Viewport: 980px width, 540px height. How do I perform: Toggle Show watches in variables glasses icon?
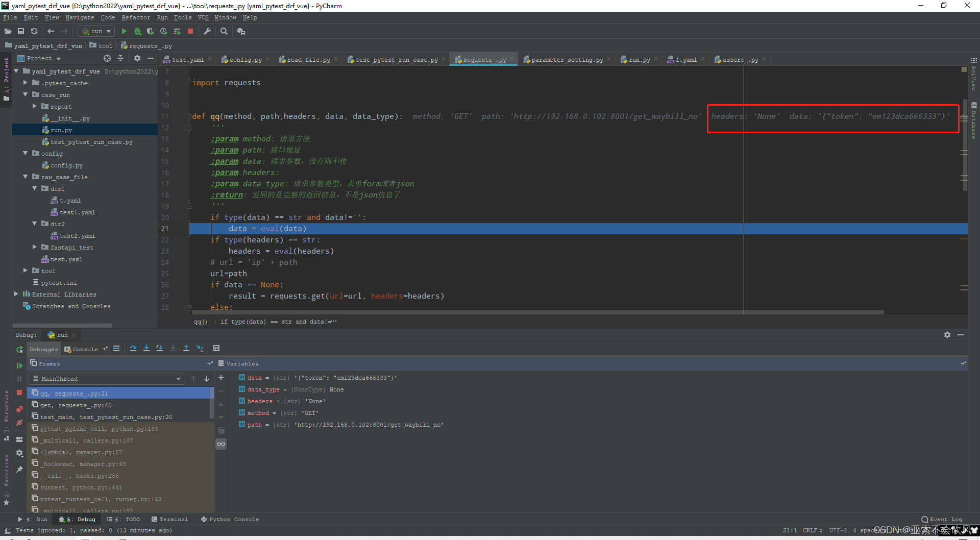pyautogui.click(x=221, y=444)
